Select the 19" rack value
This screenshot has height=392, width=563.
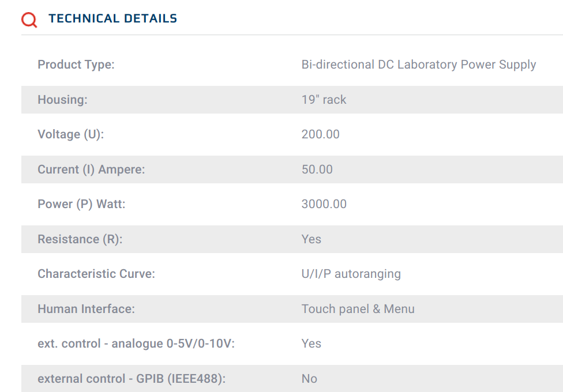coord(324,99)
